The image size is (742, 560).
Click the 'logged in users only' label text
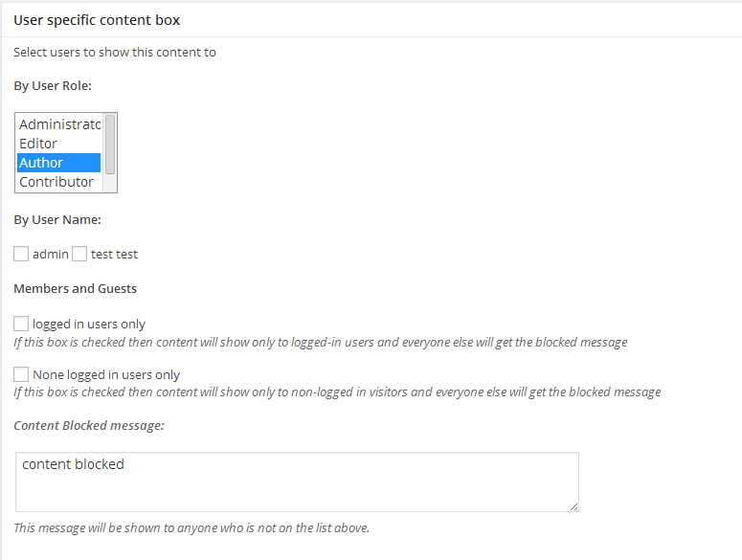[x=89, y=325]
